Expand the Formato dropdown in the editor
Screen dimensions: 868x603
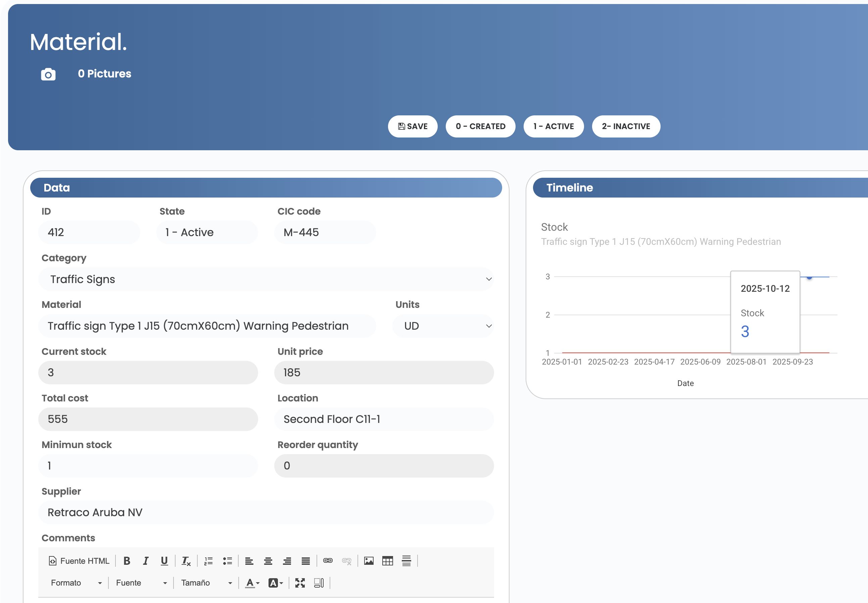click(x=76, y=583)
